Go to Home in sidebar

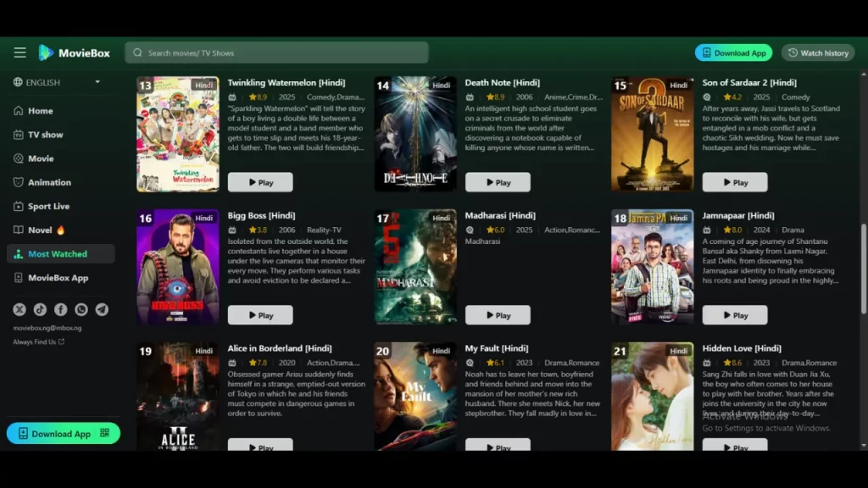61,111
